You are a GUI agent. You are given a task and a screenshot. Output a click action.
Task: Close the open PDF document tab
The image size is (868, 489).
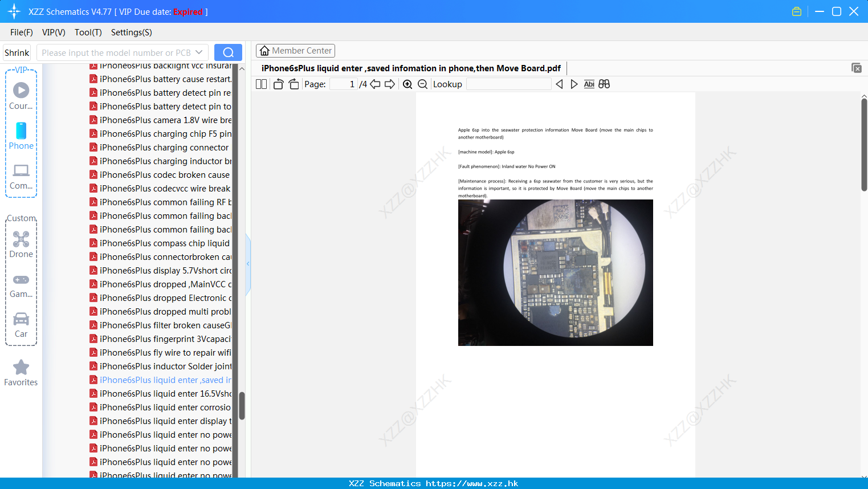pyautogui.click(x=857, y=68)
